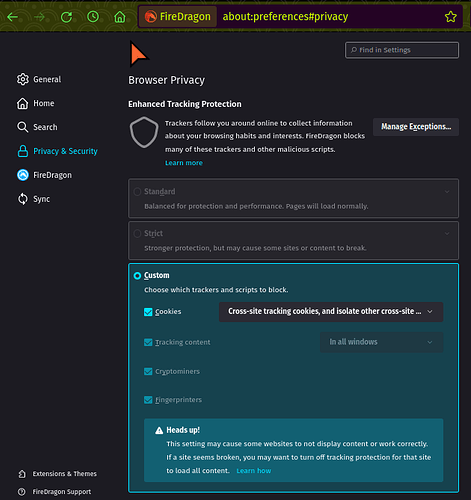Open General settings gear icon
This screenshot has height=500, width=471.
pyautogui.click(x=23, y=79)
